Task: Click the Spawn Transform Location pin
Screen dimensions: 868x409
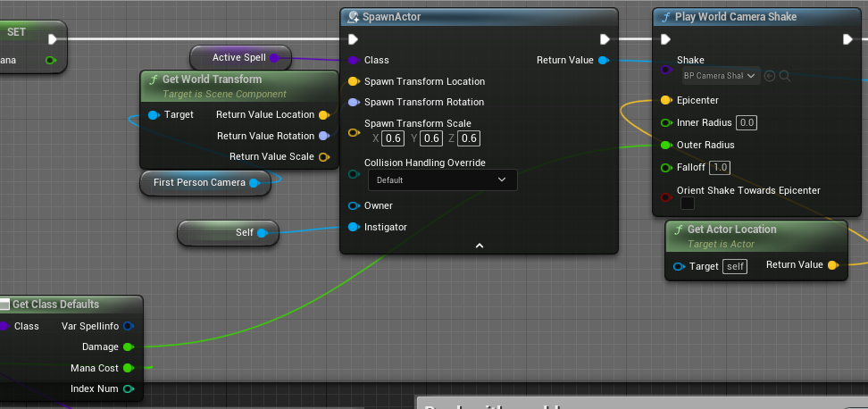Action: pos(354,81)
